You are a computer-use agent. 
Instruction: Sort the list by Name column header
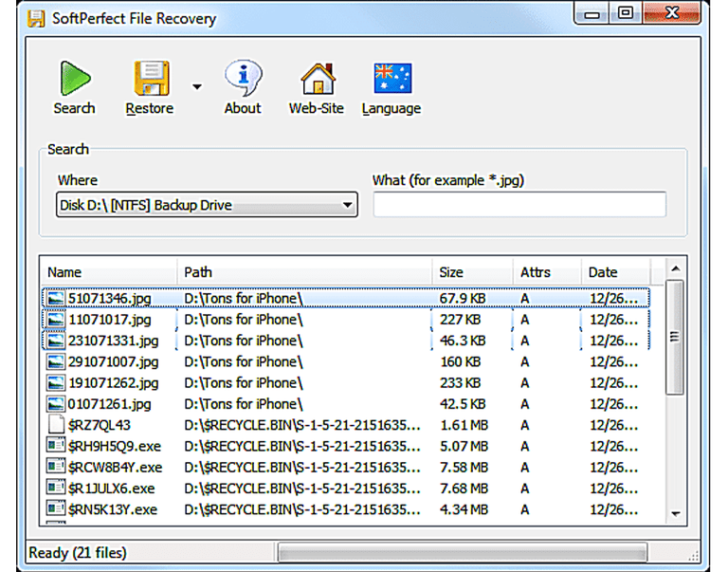pyautogui.click(x=109, y=272)
